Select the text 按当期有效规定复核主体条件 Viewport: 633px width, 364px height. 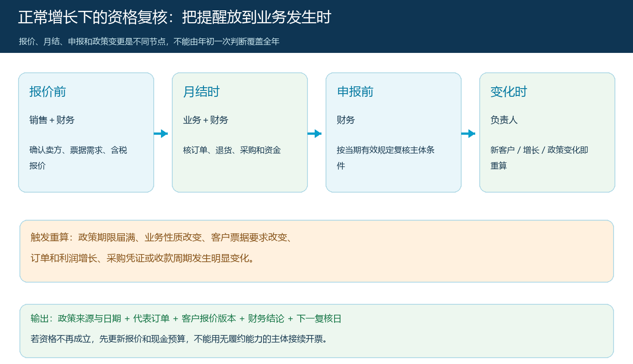[386, 158]
